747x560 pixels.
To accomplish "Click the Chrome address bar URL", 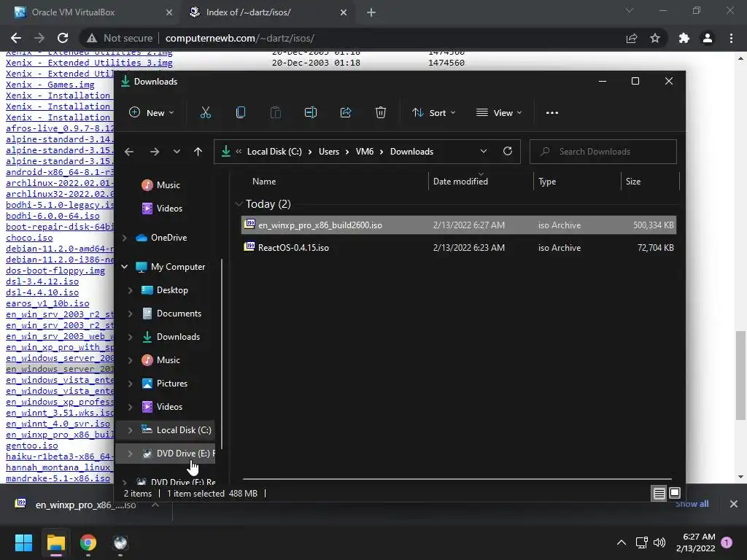I will click(239, 38).
